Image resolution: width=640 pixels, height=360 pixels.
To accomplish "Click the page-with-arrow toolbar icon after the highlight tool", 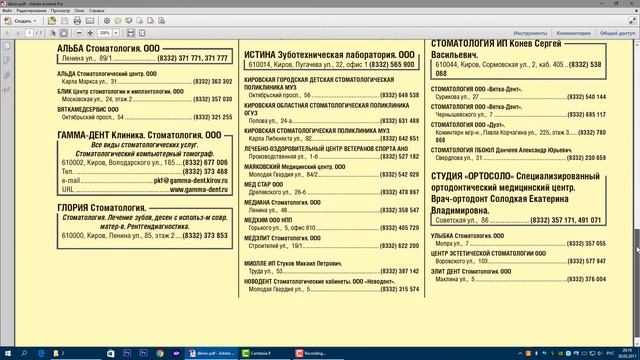I will [140, 21].
